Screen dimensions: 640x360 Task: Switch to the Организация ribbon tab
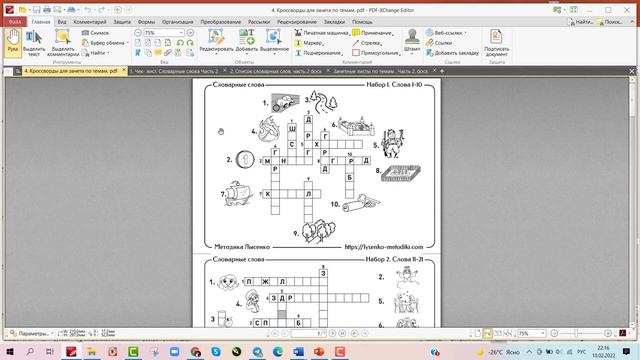[x=178, y=22]
